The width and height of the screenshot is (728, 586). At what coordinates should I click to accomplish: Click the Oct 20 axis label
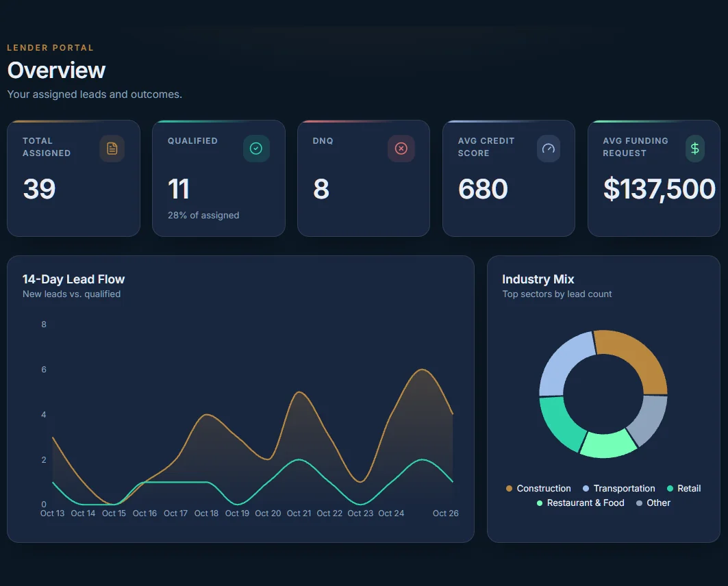[268, 513]
